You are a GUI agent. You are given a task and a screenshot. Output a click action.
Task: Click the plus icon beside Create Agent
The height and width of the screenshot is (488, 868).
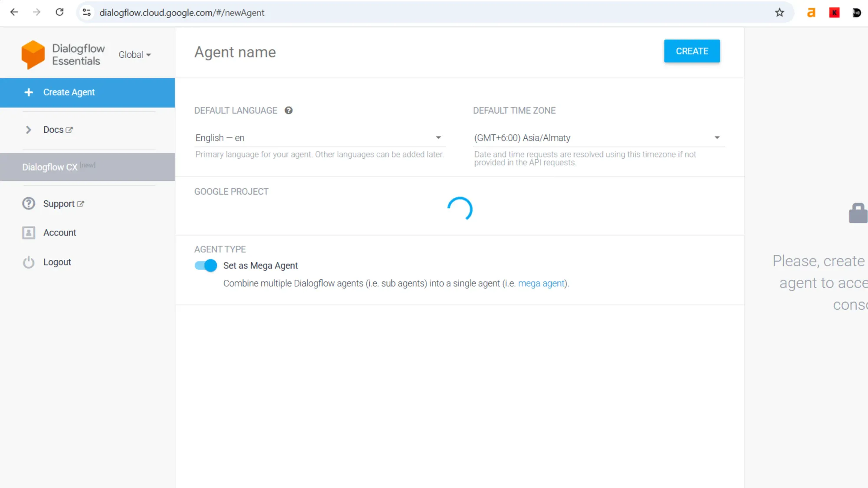[x=29, y=92]
